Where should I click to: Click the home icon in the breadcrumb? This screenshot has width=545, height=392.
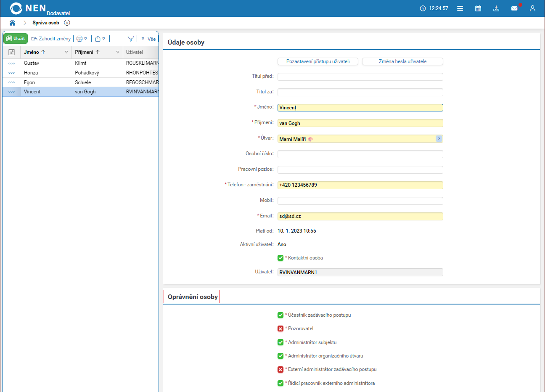pos(12,23)
